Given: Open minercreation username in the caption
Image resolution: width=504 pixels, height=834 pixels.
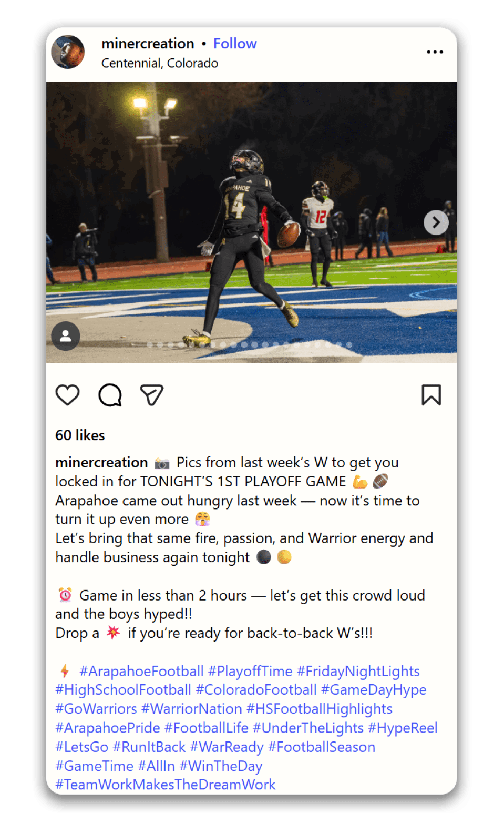Looking at the screenshot, I should (101, 463).
